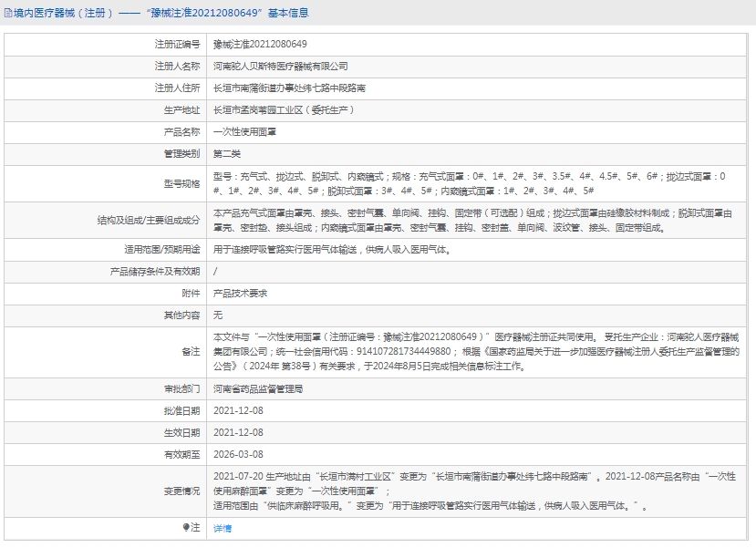Viewport: 756px width, 548px height.
Task: Click the 生效日期 value 2021-12-08
Action: [x=238, y=431]
